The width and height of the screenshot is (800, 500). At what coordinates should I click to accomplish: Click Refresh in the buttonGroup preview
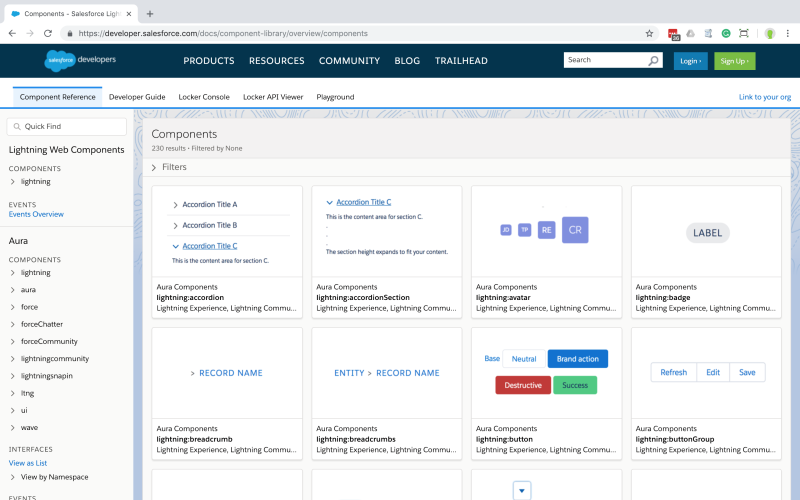click(x=673, y=372)
